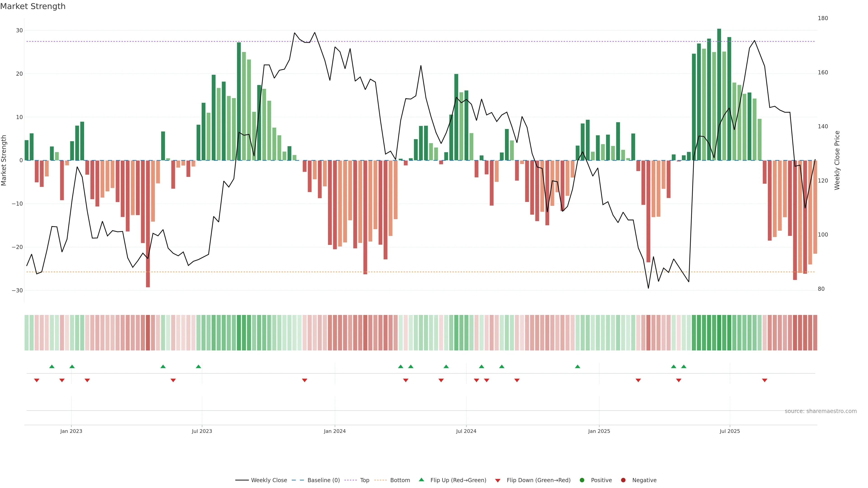Click the flip-up triangle just before Jul 2023
Screen dimensions: 868x488
tap(198, 366)
